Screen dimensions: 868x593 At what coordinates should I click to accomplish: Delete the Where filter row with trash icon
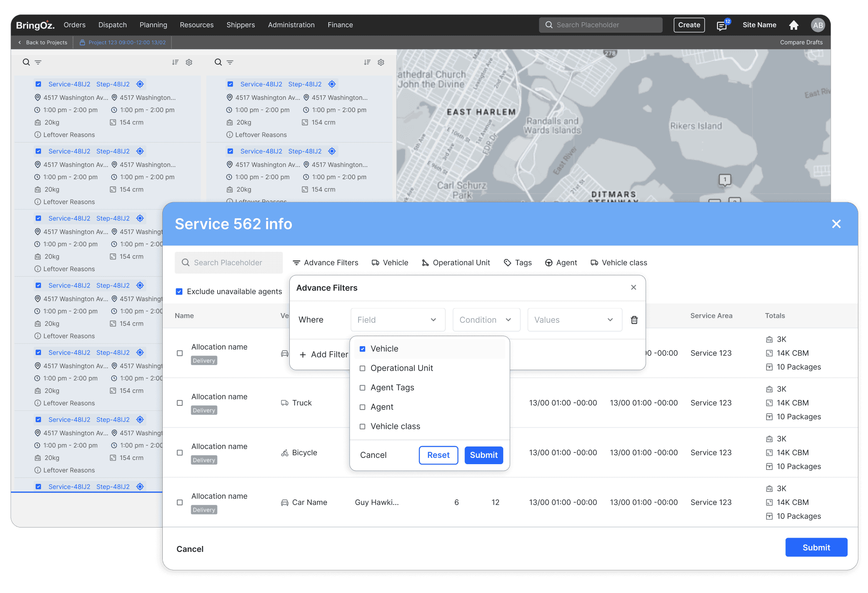click(x=634, y=320)
